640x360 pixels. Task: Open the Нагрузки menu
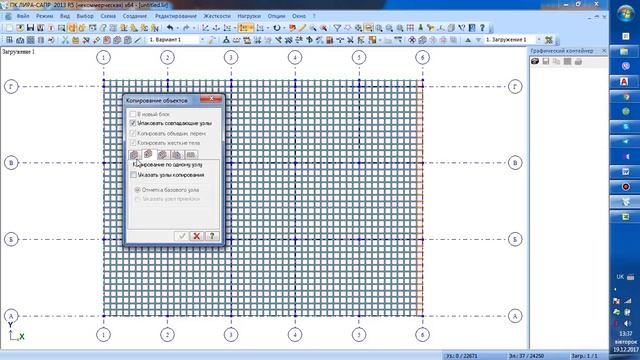tap(249, 16)
